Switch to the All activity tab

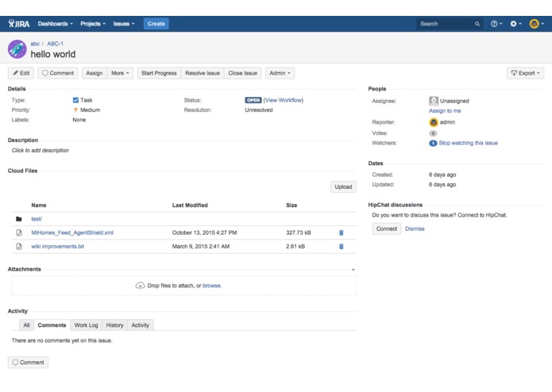click(x=26, y=325)
